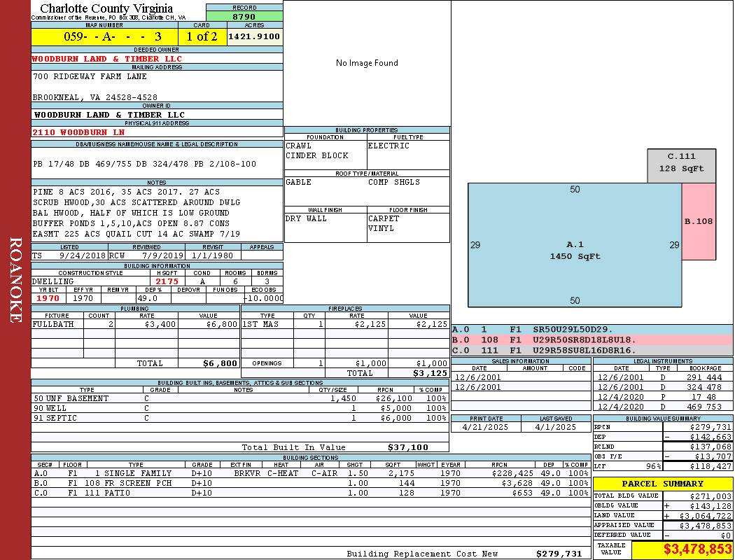Click the green record number 8790

tap(244, 16)
